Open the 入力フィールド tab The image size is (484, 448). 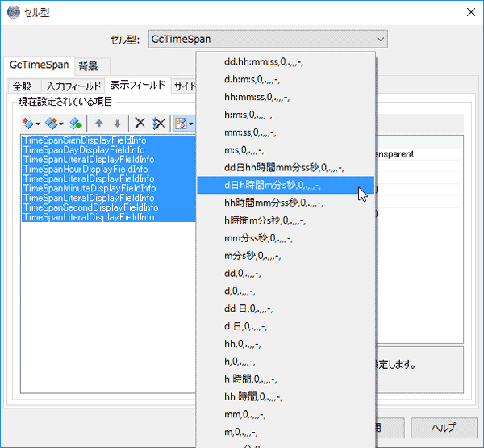point(73,86)
